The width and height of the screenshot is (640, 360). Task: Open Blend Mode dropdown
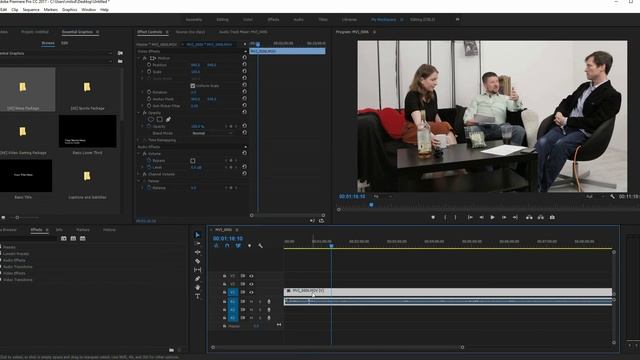(212, 133)
